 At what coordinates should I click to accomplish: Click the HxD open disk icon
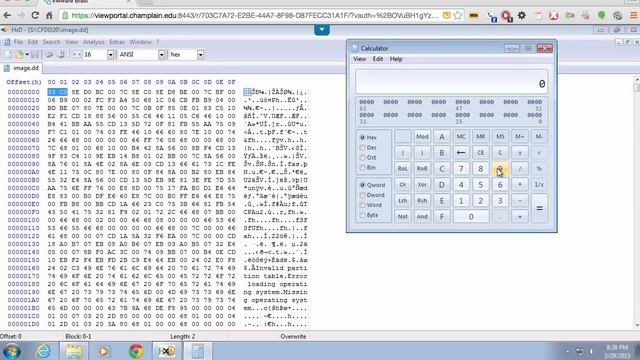(49, 54)
